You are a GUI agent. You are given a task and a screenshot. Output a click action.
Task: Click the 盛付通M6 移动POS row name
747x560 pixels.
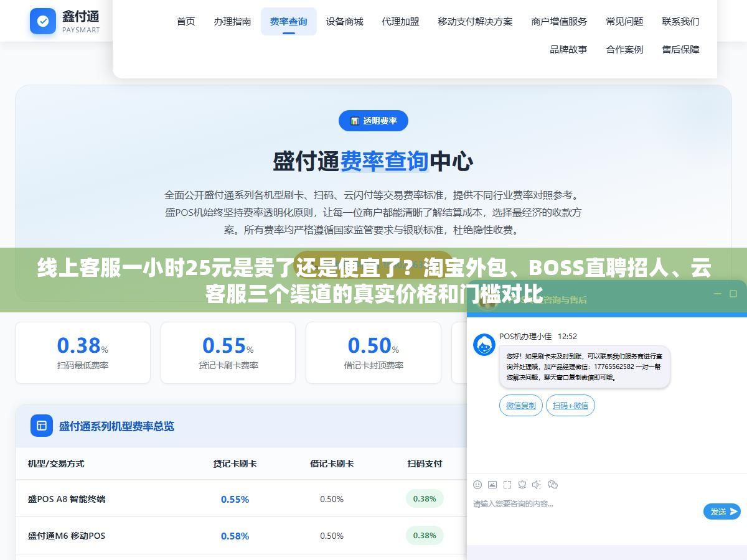[67, 536]
